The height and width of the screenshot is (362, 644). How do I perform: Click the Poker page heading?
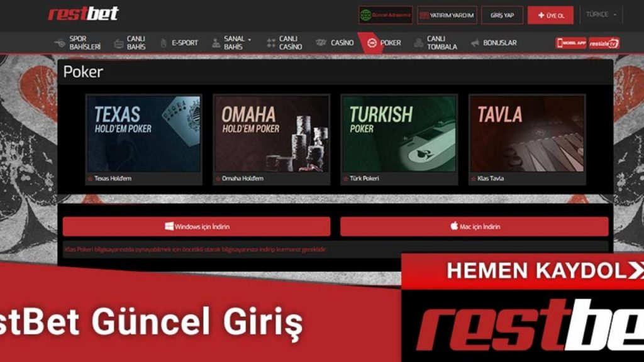point(83,72)
